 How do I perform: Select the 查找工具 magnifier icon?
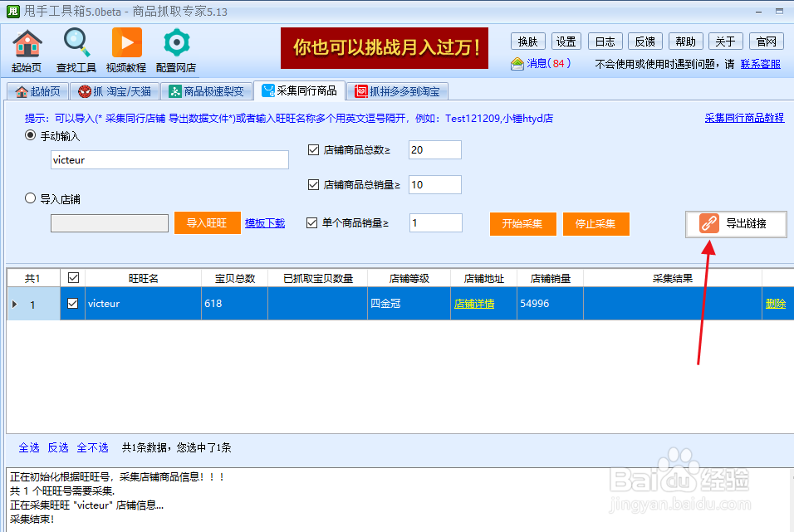(76, 41)
